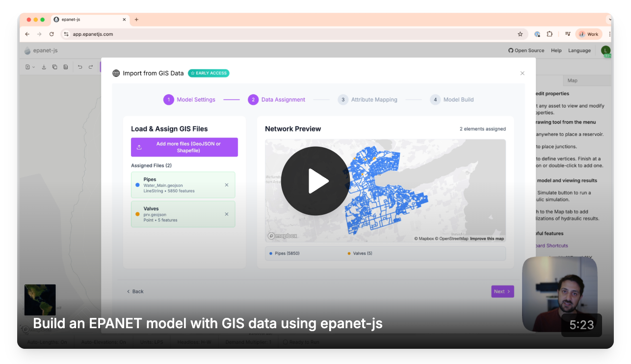Click 'Assigned Files (2)' label

click(x=151, y=166)
